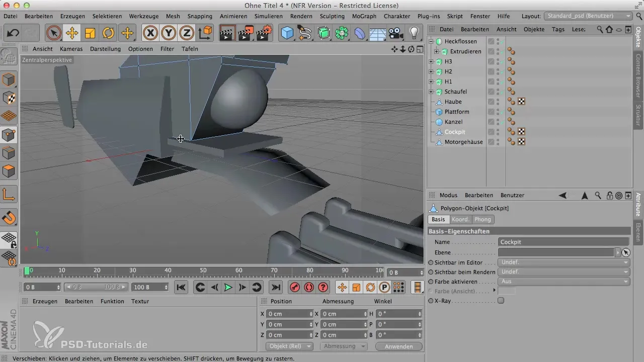Open the vertical Content Browser side tab

638,76
